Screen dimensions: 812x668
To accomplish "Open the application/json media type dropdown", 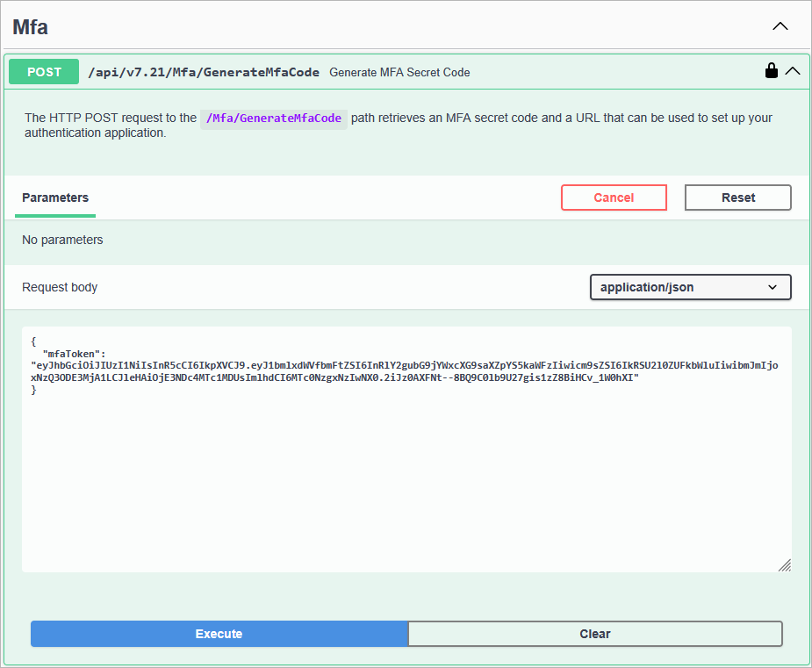I will pyautogui.click(x=690, y=287).
